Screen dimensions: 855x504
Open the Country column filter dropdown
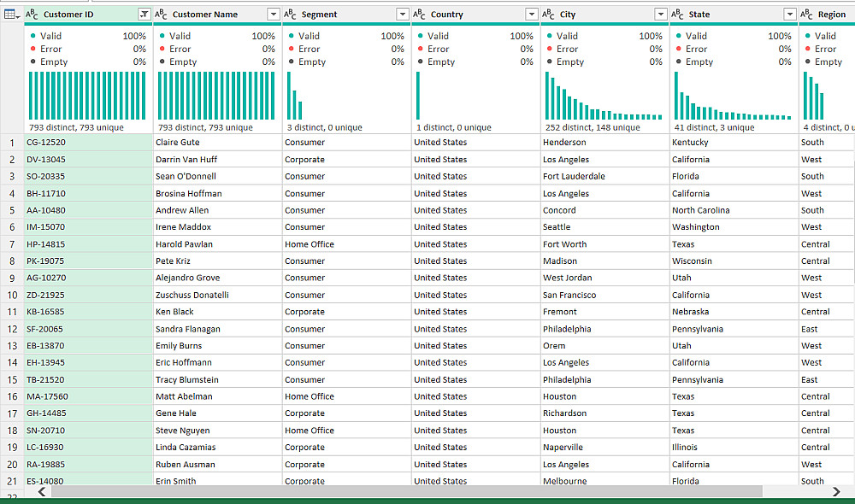(x=531, y=15)
